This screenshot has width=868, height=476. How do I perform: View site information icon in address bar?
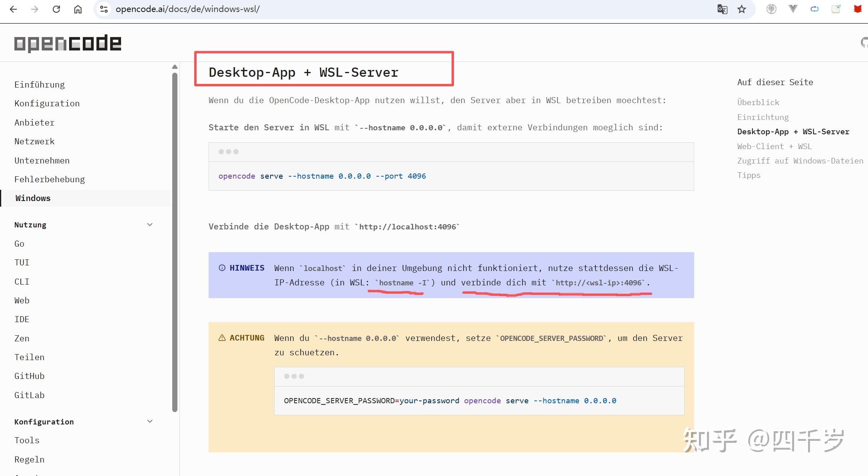tap(104, 9)
